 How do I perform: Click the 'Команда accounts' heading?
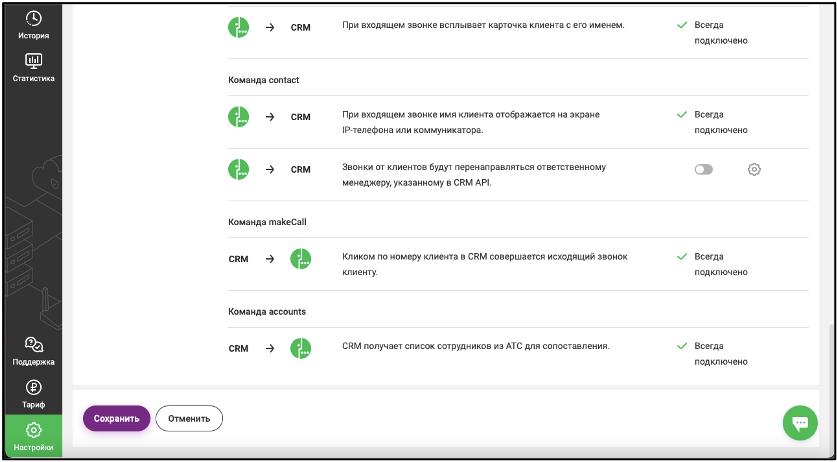tap(267, 311)
